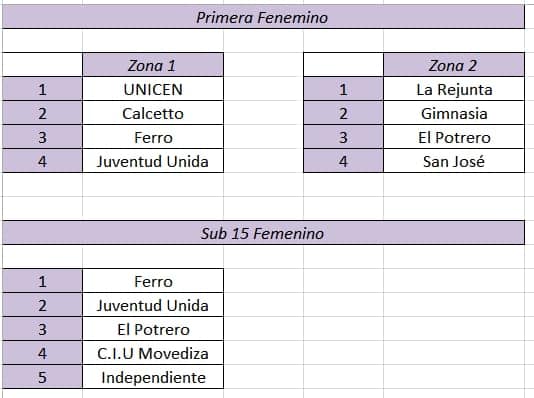The width and height of the screenshot is (534, 398).
Task: Select the C.I.U Movediza cell
Action: pyautogui.click(x=153, y=353)
